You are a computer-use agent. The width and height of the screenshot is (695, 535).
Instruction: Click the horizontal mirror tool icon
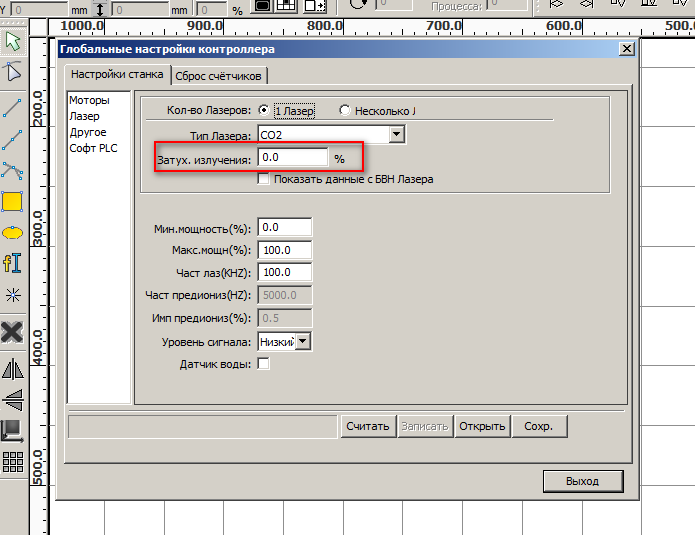[x=13, y=369]
